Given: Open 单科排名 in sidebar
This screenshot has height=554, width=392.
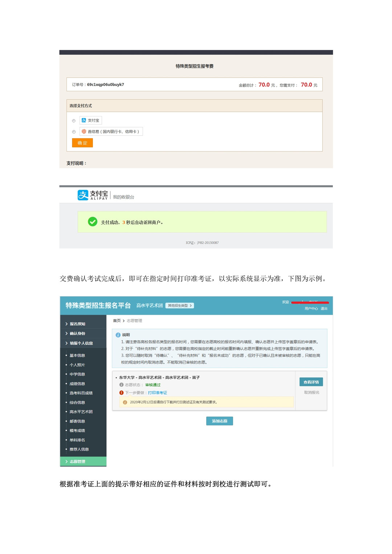Looking at the screenshot, I should pyautogui.click(x=77, y=440).
